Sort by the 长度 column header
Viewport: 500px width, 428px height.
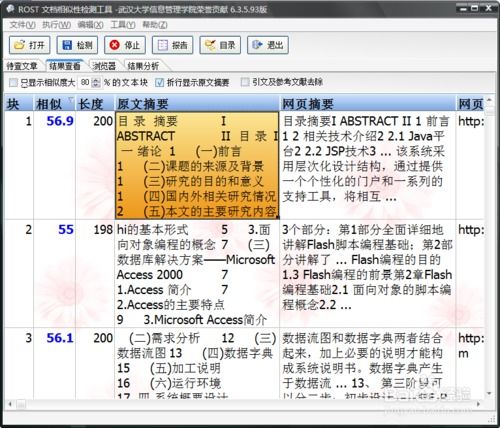tap(95, 104)
